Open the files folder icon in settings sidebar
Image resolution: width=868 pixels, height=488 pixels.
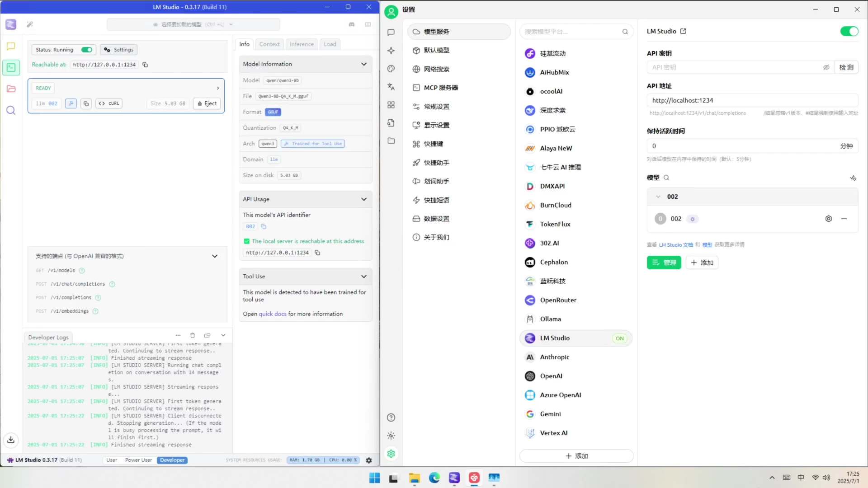pos(391,141)
